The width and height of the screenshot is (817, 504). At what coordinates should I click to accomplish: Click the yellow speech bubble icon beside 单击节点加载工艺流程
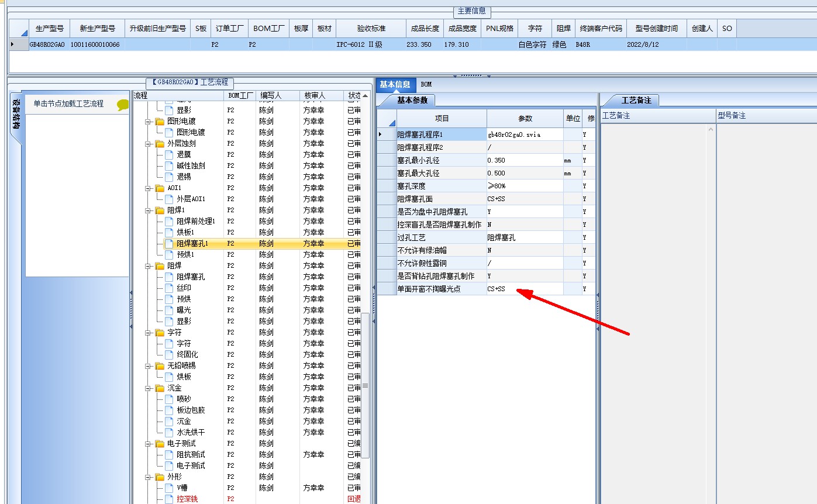123,105
